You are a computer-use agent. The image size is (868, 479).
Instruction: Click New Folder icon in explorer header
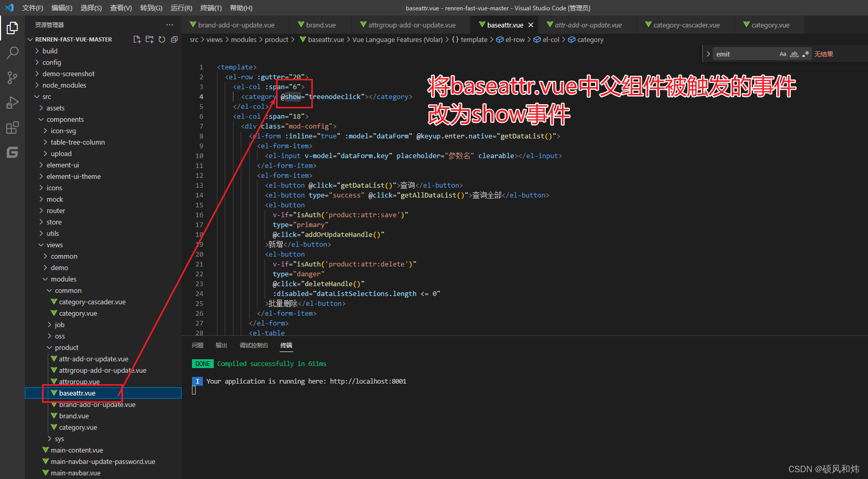[149, 39]
